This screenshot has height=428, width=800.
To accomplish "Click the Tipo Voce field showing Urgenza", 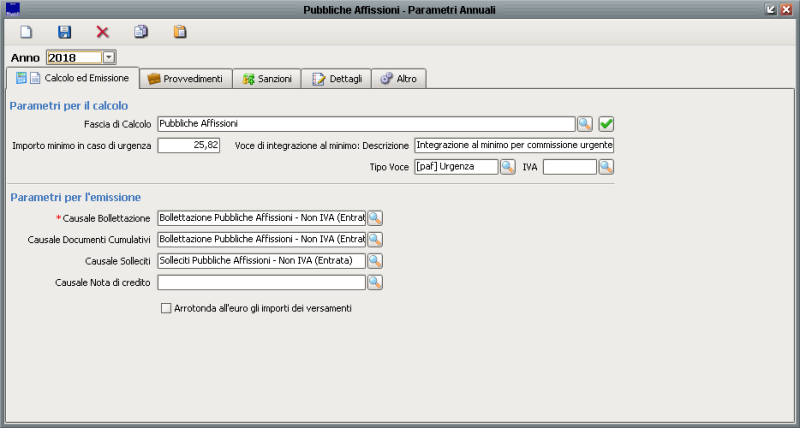I will (456, 167).
